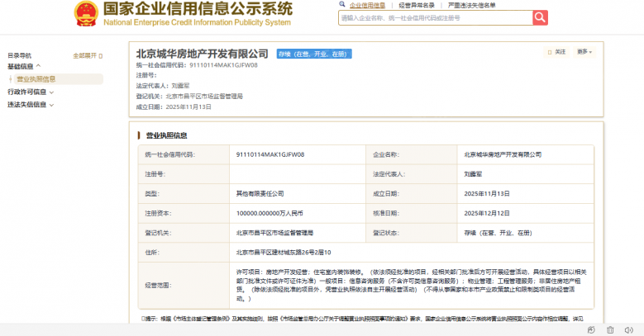Open the 更多 dropdown menu

point(584,52)
